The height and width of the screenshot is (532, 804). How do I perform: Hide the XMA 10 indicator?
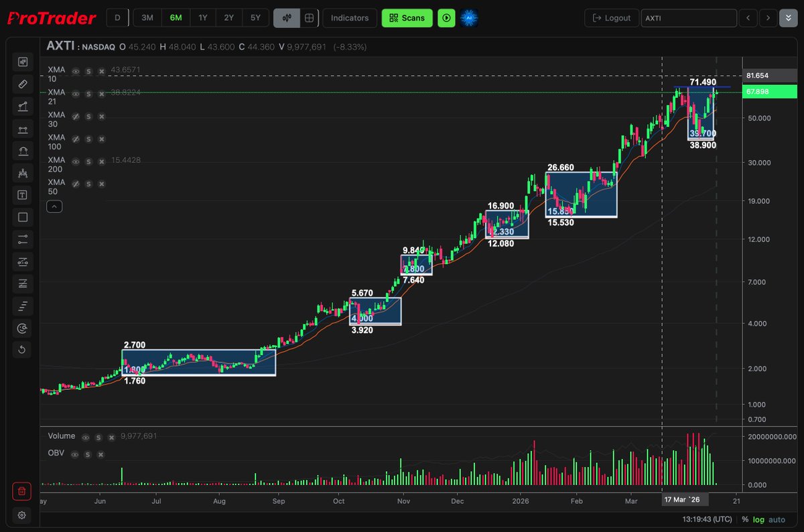[76, 72]
